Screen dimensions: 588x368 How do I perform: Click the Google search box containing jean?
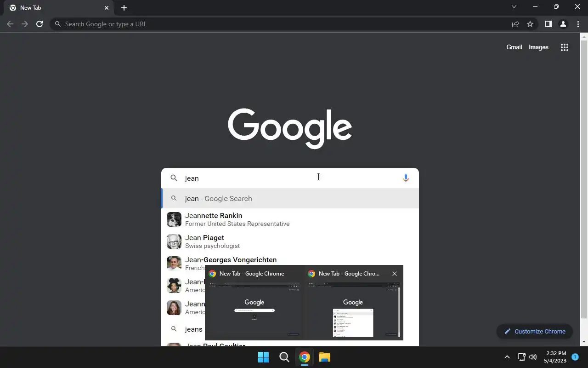coord(290,178)
